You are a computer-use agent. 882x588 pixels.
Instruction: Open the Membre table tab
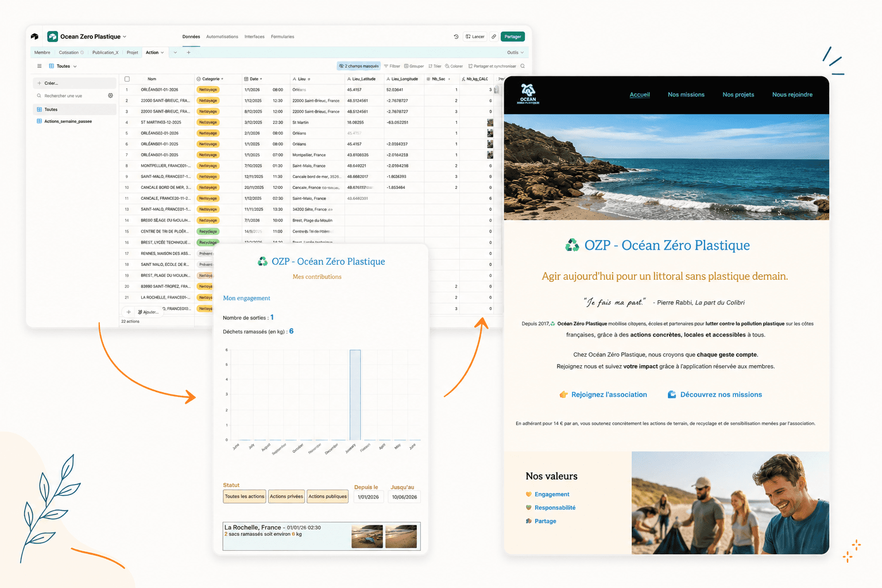pos(42,52)
